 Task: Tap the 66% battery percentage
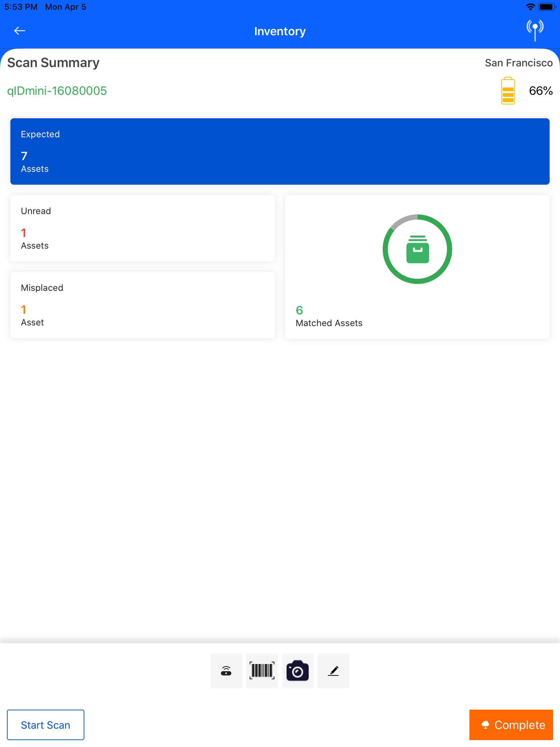541,91
